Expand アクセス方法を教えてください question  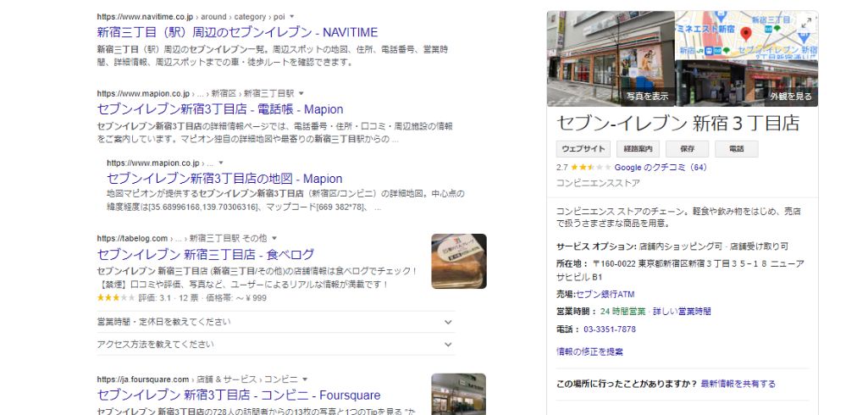(276, 344)
